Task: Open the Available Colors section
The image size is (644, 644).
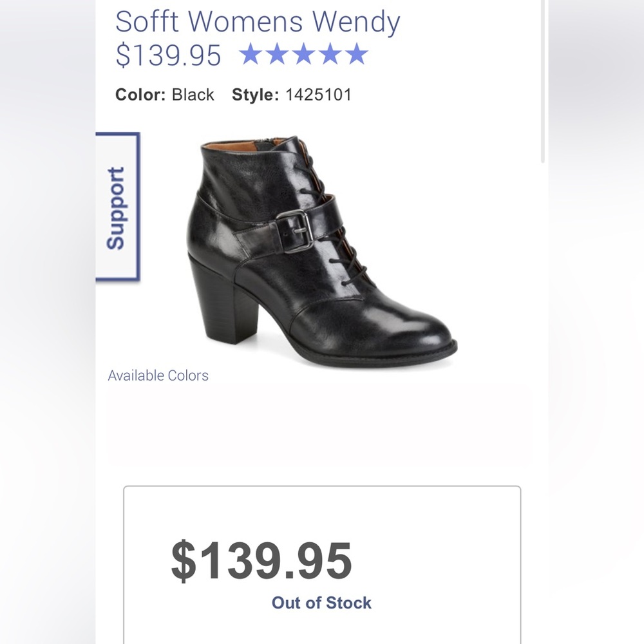Action: pos(158,375)
